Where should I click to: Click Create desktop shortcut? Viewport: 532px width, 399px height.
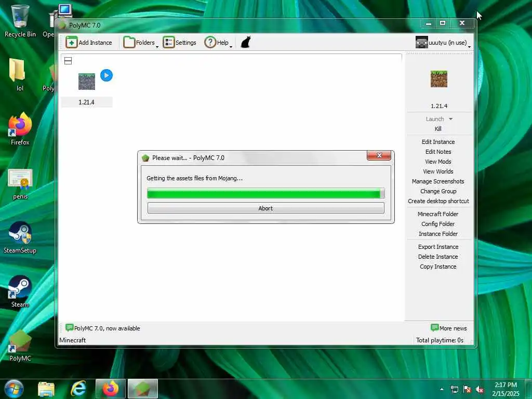438,201
